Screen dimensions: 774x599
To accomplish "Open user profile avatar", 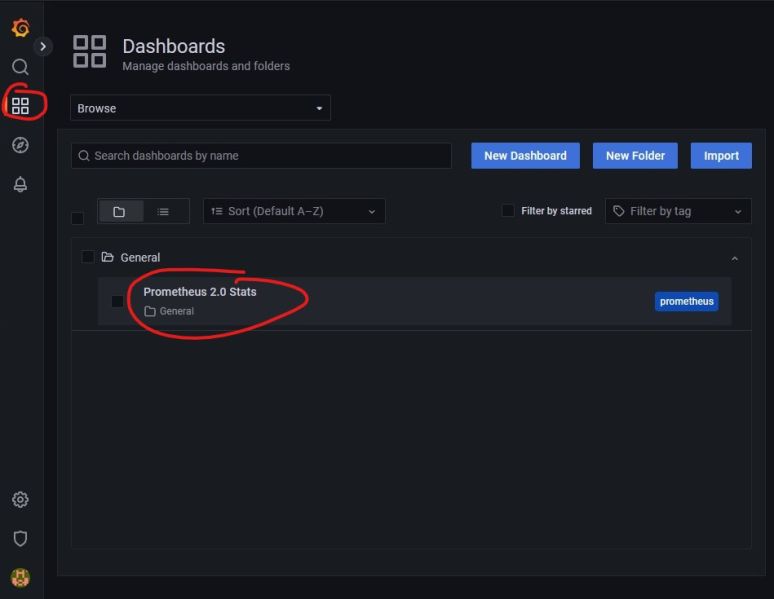I will tap(20, 578).
